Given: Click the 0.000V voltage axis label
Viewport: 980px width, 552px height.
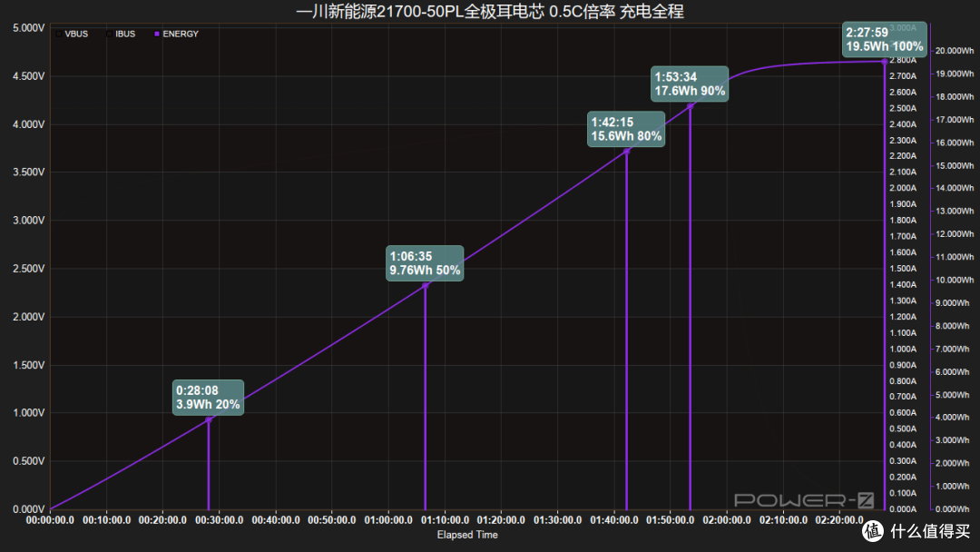Looking at the screenshot, I should (29, 509).
